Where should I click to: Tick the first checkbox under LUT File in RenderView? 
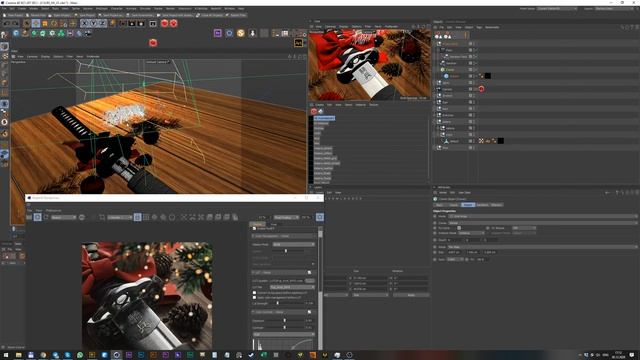(x=254, y=293)
